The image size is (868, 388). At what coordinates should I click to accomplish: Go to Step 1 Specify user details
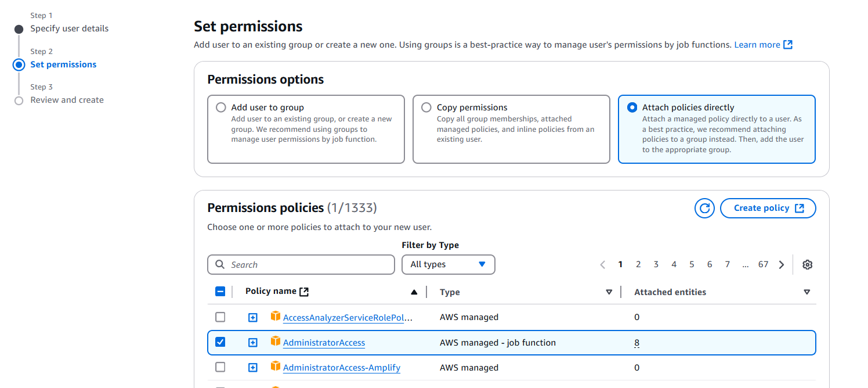70,28
